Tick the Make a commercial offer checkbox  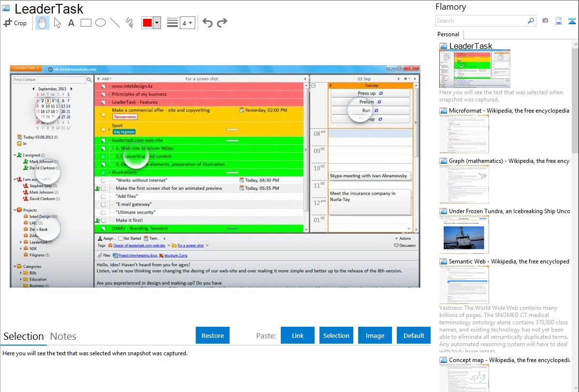click(103, 114)
